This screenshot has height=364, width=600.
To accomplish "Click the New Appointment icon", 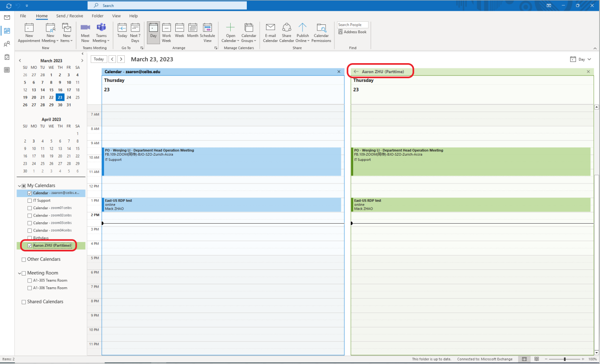I will click(29, 28).
